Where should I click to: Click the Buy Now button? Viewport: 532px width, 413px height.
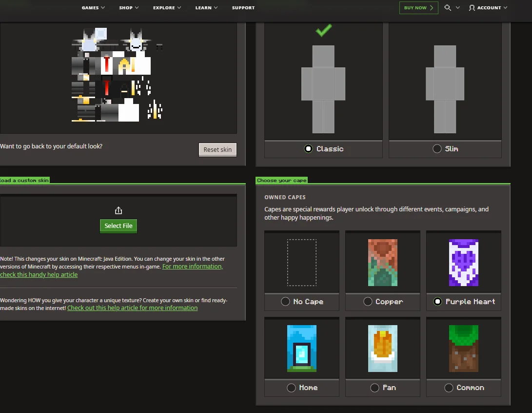(419, 7)
